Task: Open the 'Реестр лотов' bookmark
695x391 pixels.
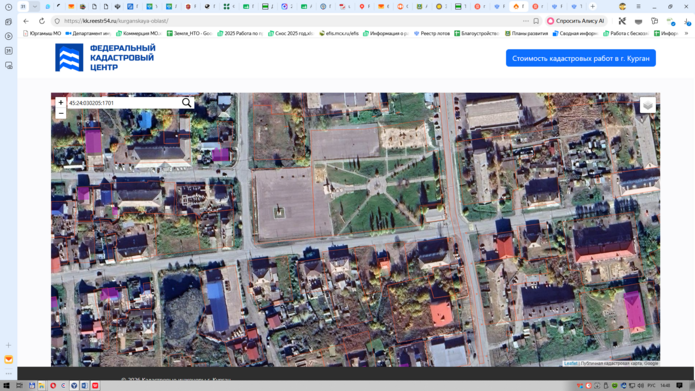Action: pyautogui.click(x=431, y=33)
